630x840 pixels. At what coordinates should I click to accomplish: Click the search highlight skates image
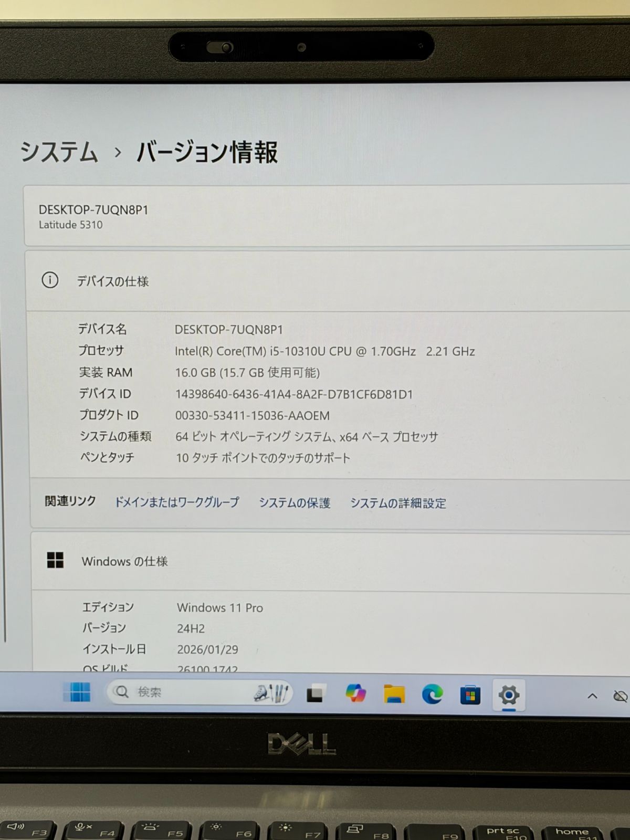click(271, 693)
